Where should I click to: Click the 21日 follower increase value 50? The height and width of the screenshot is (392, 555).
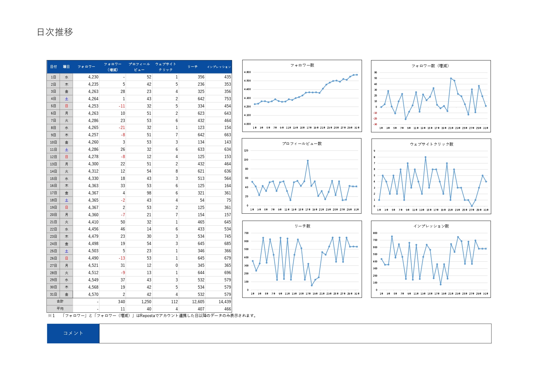(x=122, y=222)
